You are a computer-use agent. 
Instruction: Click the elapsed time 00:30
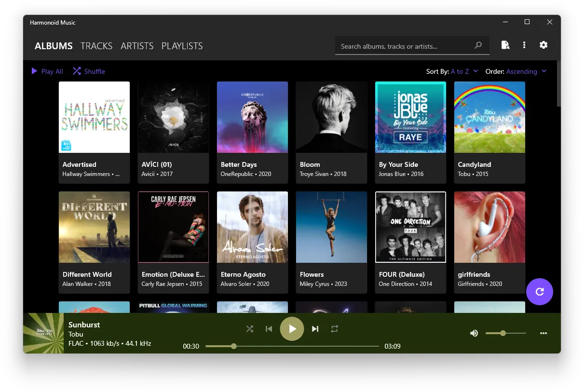pyautogui.click(x=191, y=346)
